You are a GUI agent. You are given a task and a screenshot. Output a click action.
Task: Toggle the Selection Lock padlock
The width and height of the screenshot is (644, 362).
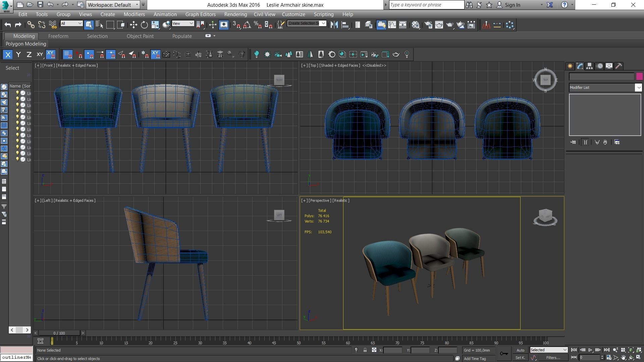(365, 350)
